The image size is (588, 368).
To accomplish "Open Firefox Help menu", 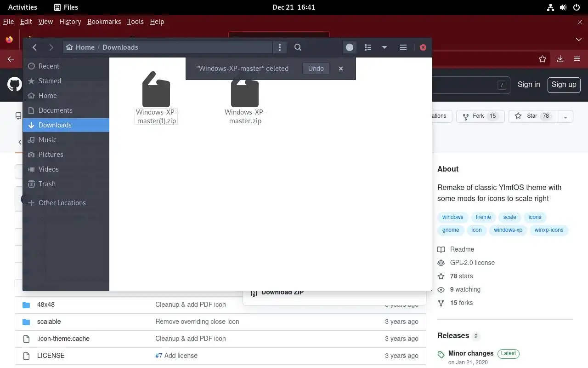I will tap(157, 22).
